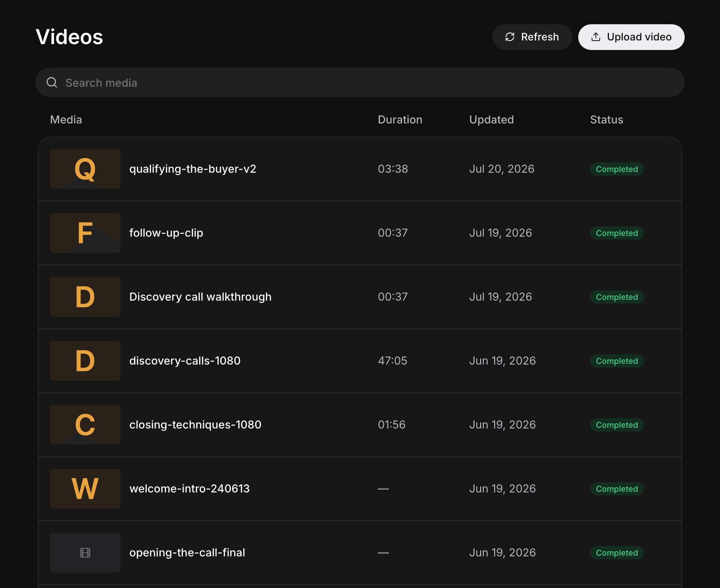Click the 47:05 duration value

[x=392, y=361]
